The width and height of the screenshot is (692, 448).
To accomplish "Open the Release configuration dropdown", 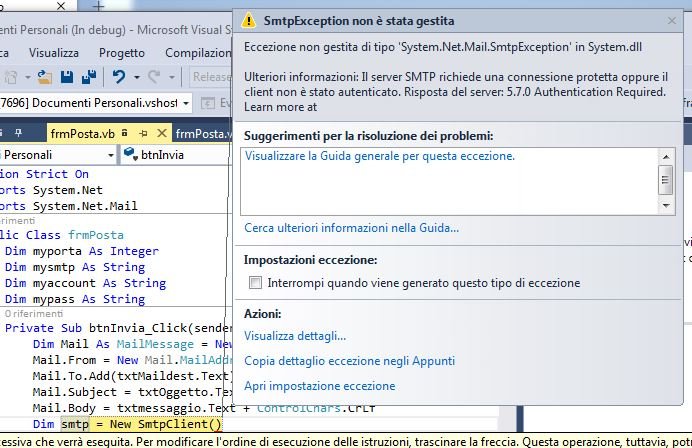I will [x=211, y=77].
